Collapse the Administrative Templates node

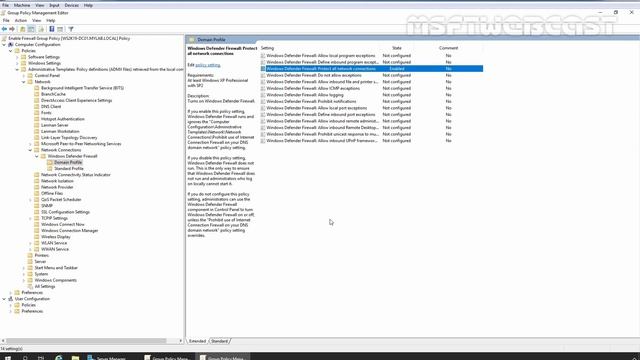click(x=17, y=69)
